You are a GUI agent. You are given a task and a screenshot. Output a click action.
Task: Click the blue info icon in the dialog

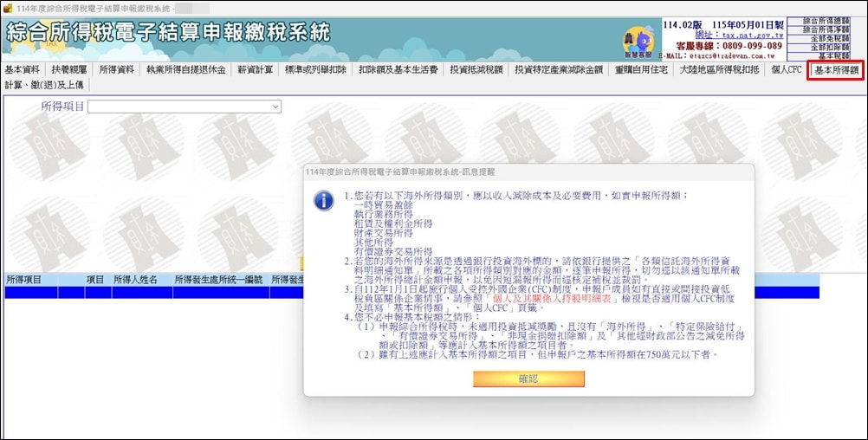coord(324,201)
